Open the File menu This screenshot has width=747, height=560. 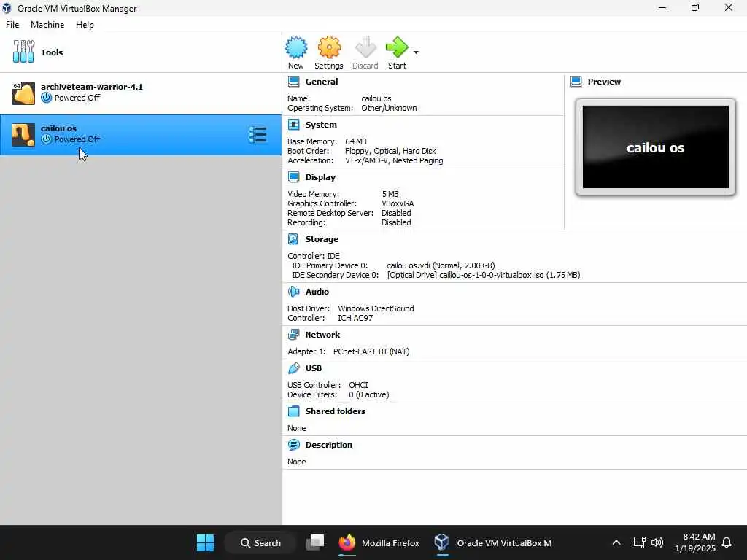click(x=12, y=25)
